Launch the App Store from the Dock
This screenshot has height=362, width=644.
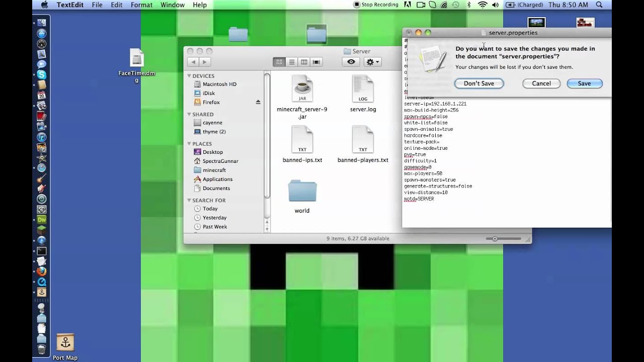42,33
